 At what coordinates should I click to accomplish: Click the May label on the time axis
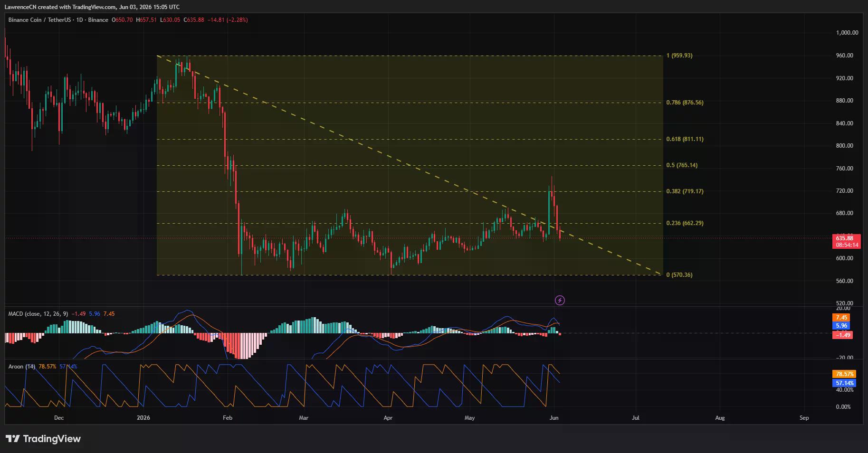click(469, 418)
